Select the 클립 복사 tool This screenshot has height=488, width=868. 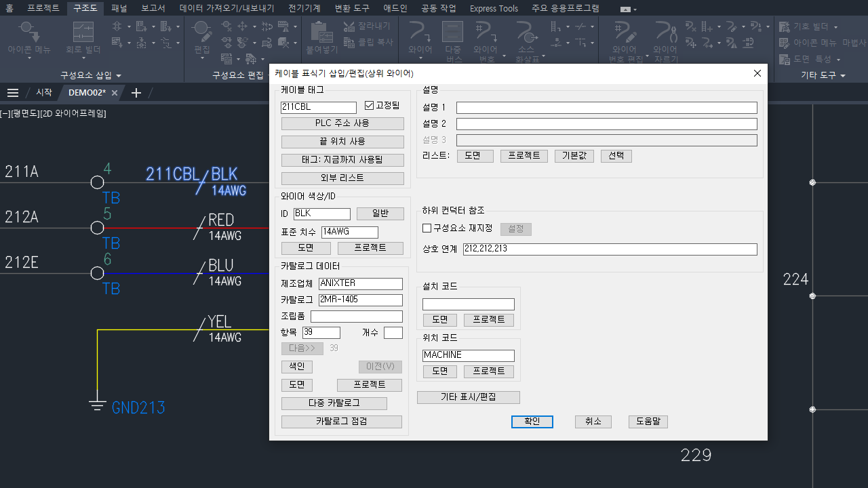tap(368, 42)
